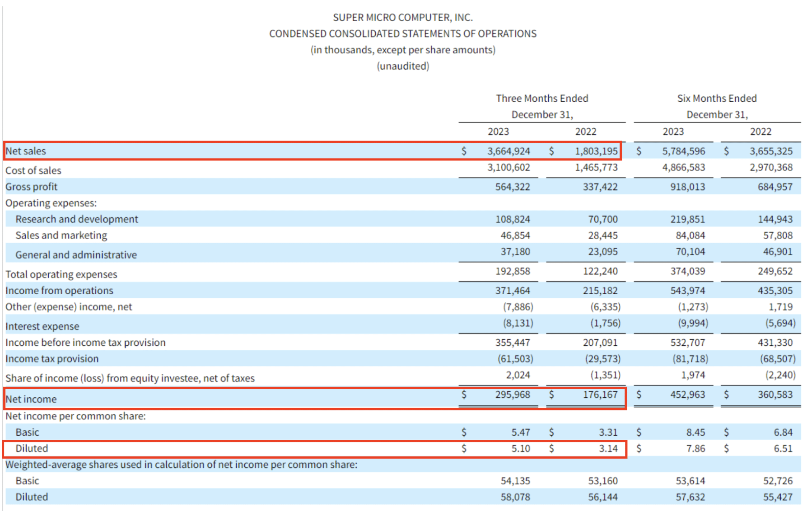Click the title 'SUPER MICRO COMPUTER, INC.'
812x517 pixels.
coord(403,18)
